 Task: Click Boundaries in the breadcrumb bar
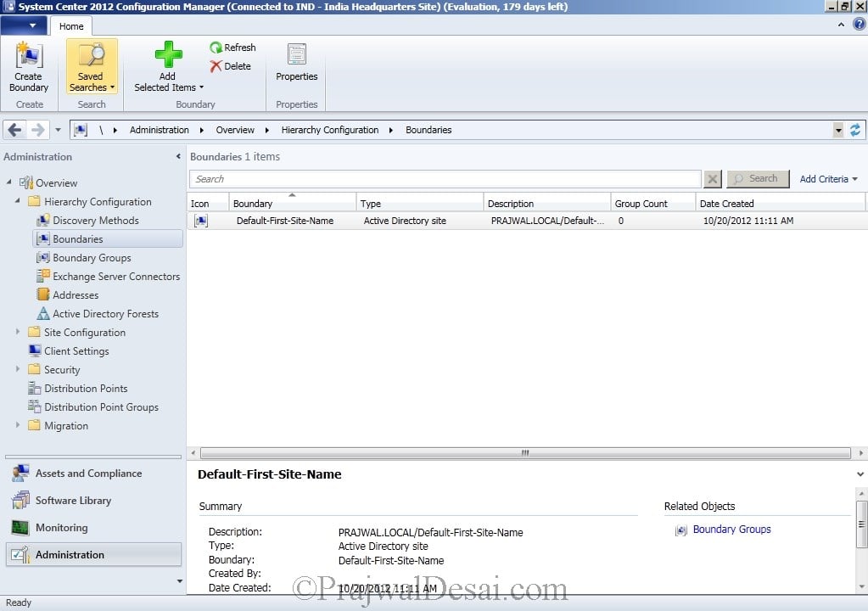pos(428,130)
